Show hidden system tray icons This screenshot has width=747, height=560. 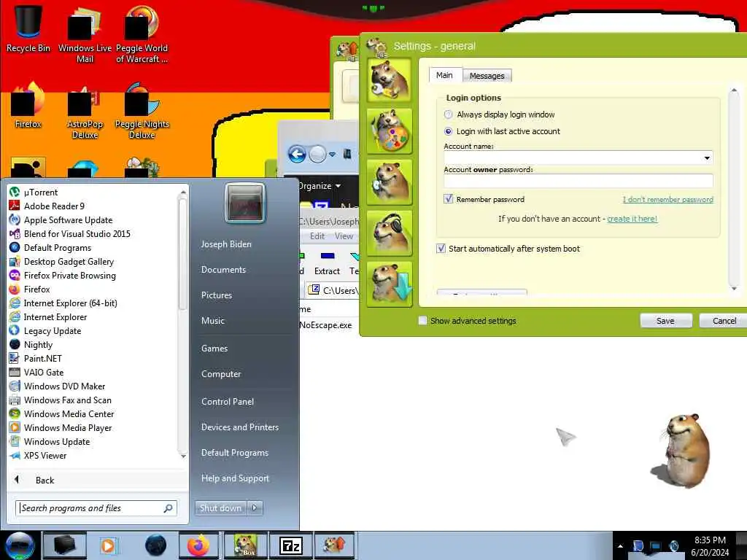620,546
